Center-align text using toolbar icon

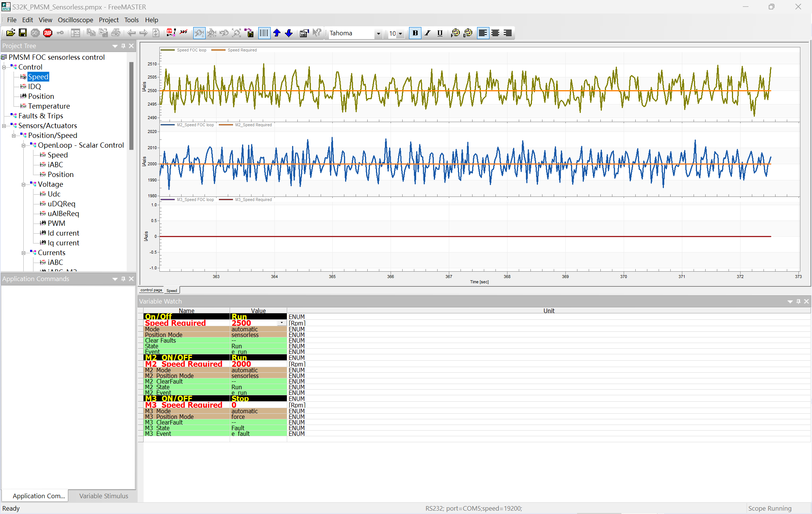coord(495,33)
